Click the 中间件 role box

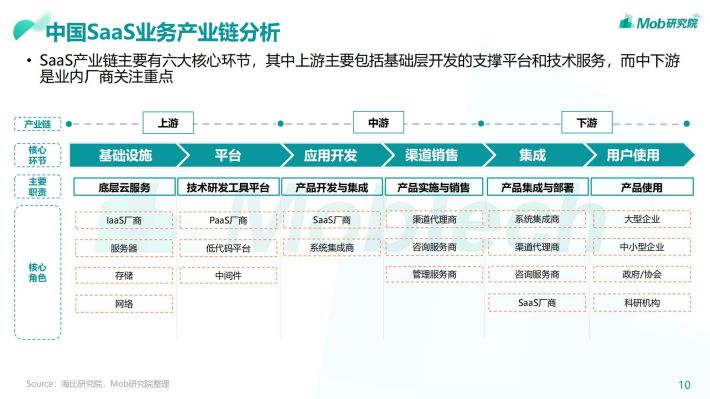228,275
